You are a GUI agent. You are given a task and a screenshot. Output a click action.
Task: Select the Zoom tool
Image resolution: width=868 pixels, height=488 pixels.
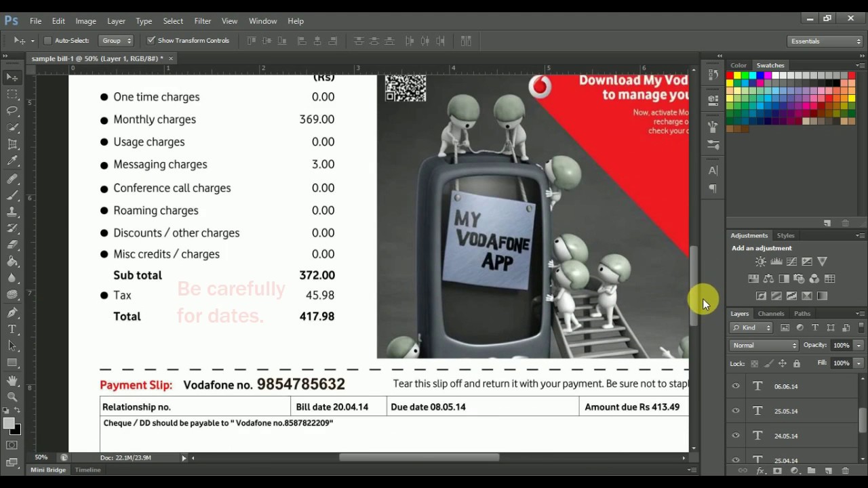click(12, 397)
